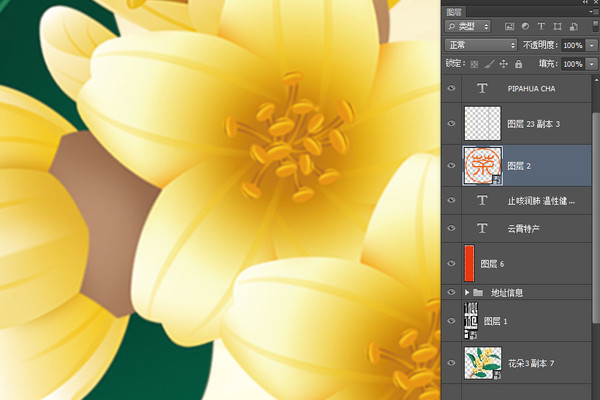This screenshot has width=600, height=400.
Task: Select the 云霄特产 layer name
Action: point(523,229)
